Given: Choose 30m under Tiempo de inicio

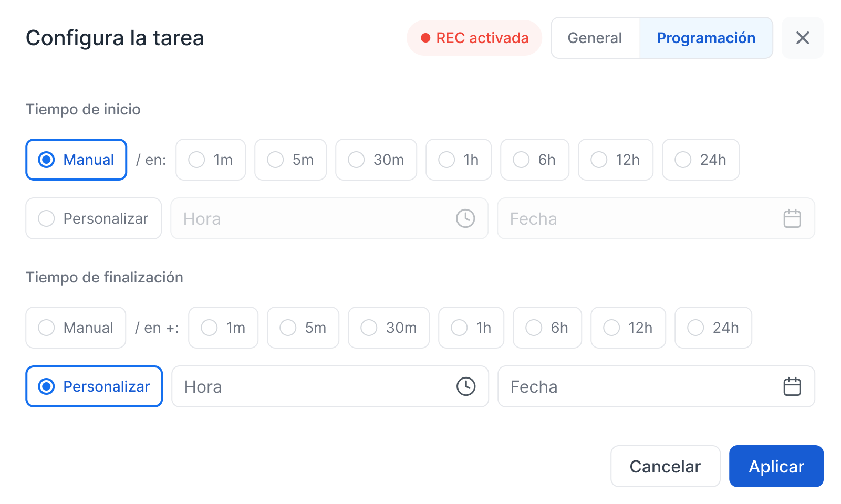Looking at the screenshot, I should point(376,160).
